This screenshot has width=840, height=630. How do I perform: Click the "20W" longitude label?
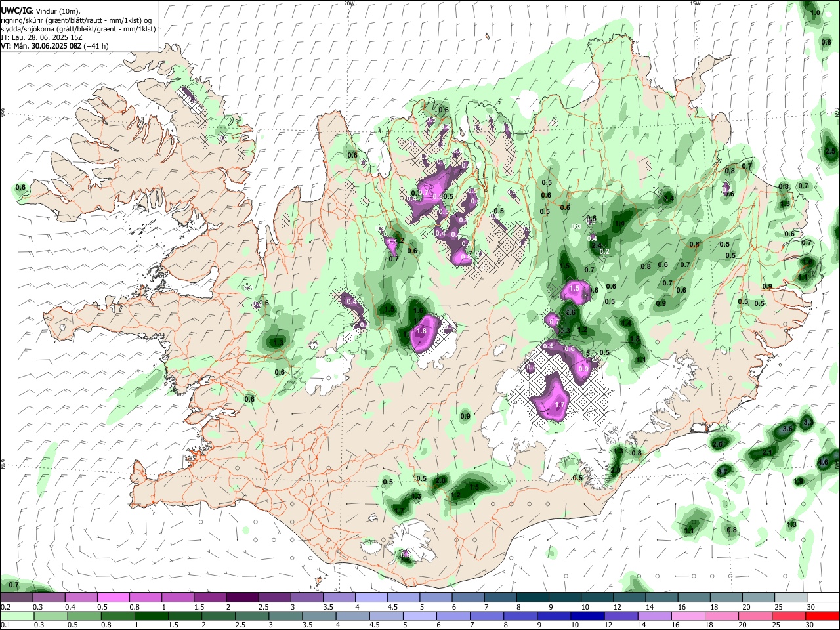349,3
